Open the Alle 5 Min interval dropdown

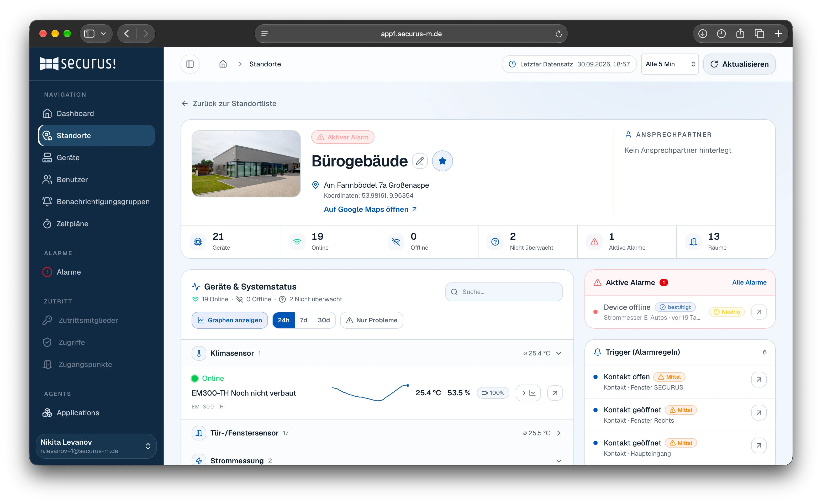(670, 64)
